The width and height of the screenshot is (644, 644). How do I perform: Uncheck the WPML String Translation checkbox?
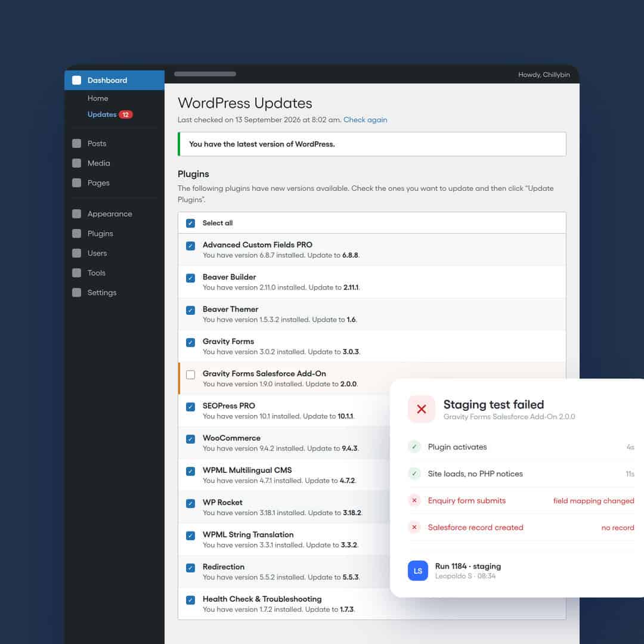coord(190,535)
